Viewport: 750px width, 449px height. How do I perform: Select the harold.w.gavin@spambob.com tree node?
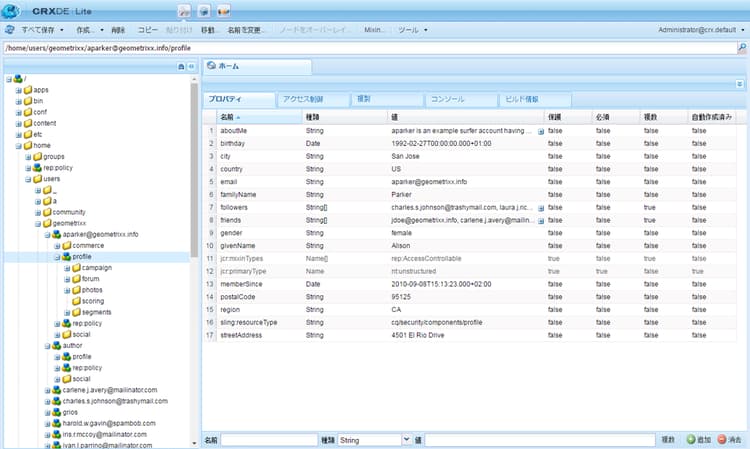point(109,424)
